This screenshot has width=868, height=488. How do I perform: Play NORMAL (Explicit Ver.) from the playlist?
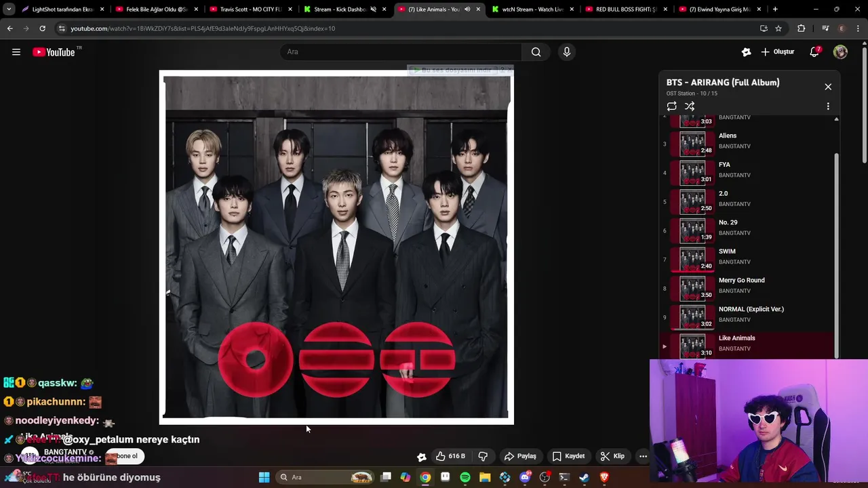pos(747,317)
